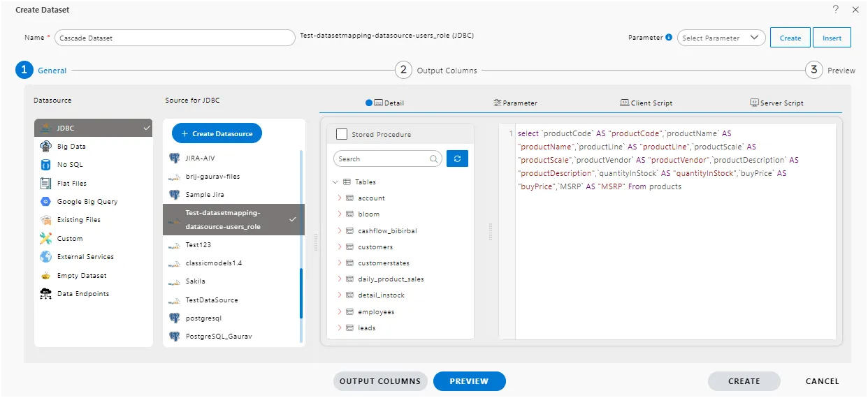This screenshot has width=868, height=398.
Task: Click the External Services globe icon
Action: [45, 256]
